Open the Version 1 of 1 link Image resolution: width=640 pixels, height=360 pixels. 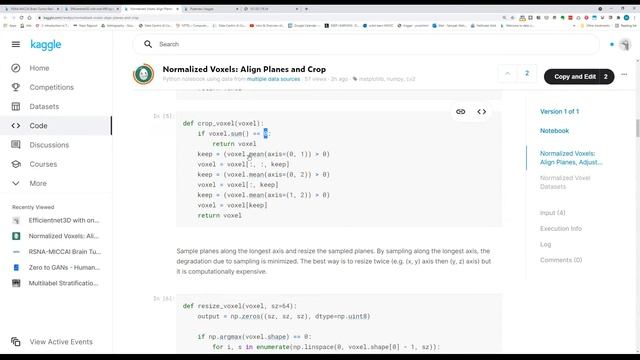coord(559,111)
